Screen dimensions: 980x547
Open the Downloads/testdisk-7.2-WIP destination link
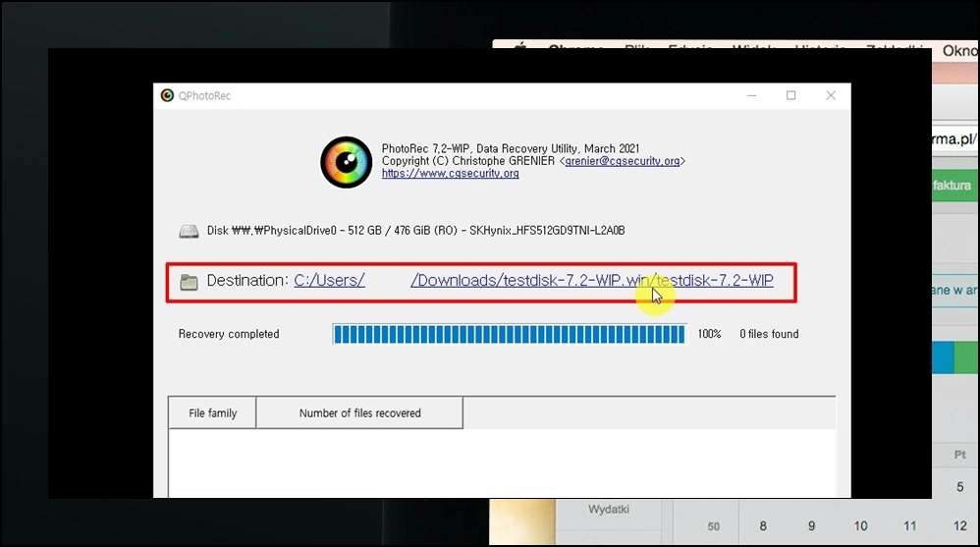coord(592,280)
